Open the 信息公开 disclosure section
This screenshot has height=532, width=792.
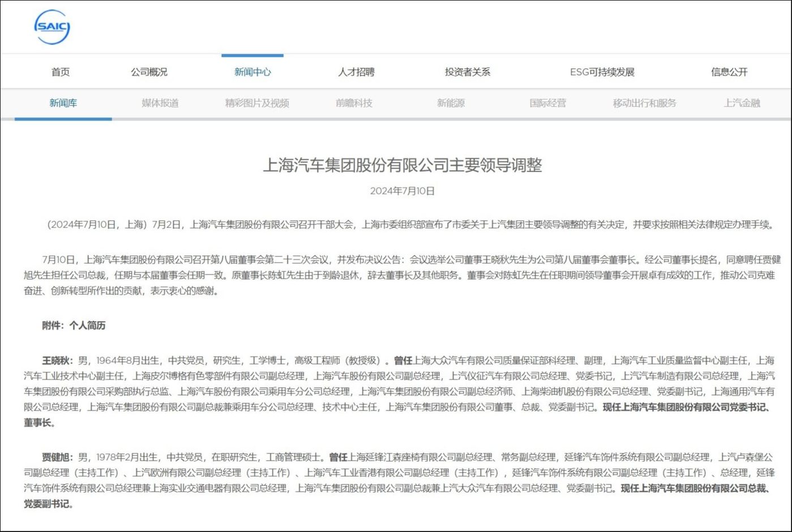(729, 72)
